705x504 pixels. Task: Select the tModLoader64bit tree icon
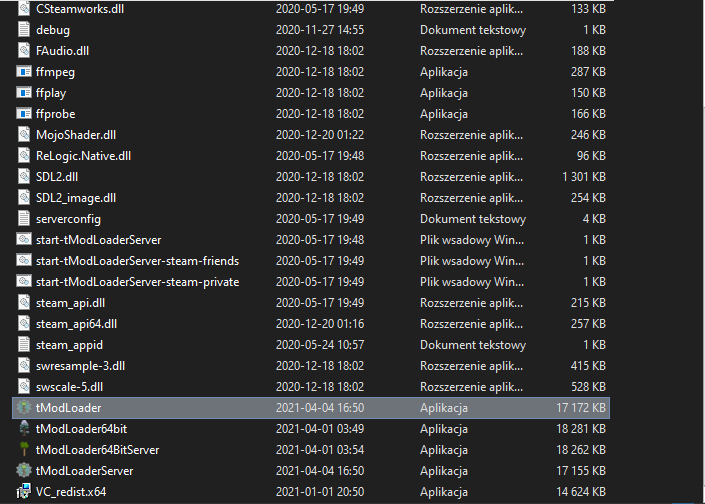pyautogui.click(x=24, y=429)
